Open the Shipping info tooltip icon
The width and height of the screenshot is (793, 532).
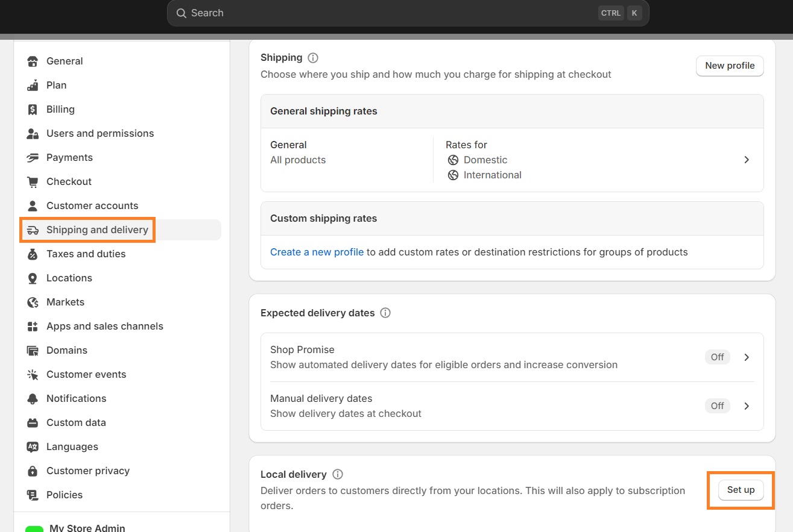312,57
